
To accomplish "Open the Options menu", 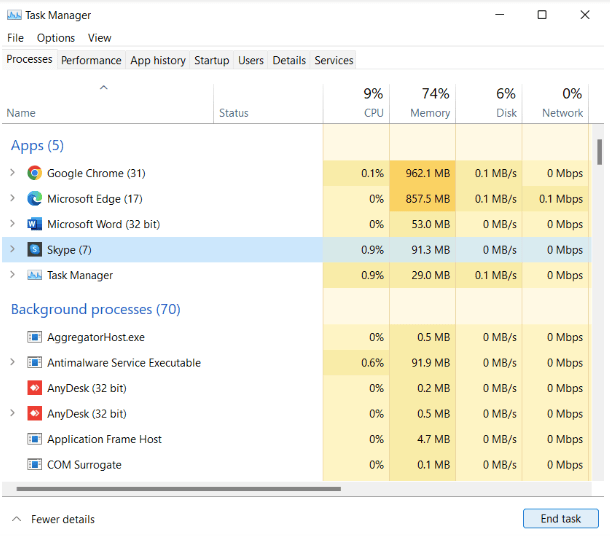I will tap(56, 38).
